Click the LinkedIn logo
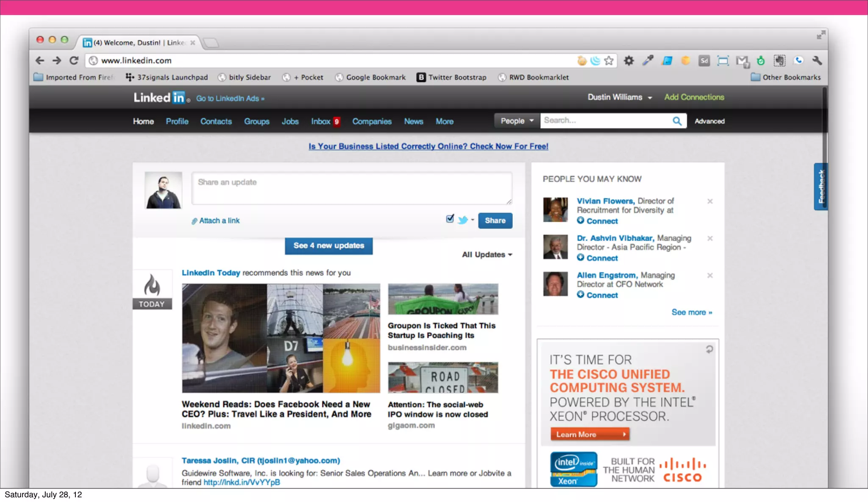This screenshot has height=502, width=868. pyautogui.click(x=160, y=98)
